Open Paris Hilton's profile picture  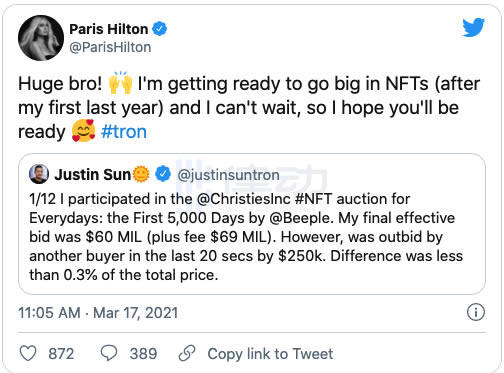(41, 38)
